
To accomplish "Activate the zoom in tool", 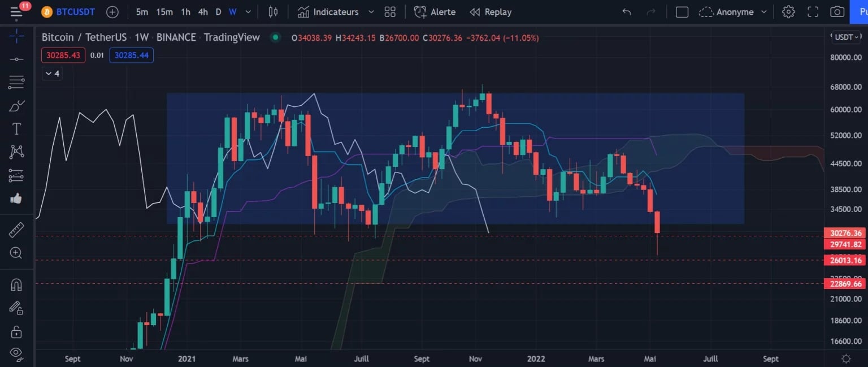I will point(16,253).
